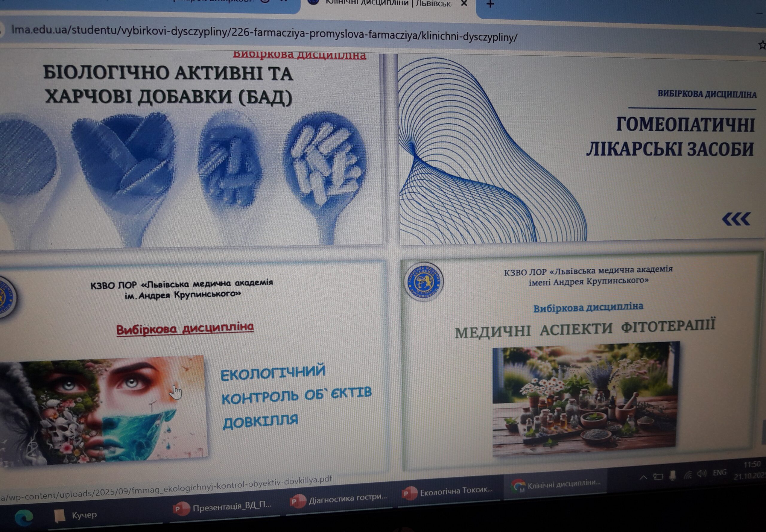Open the volume control in system tray

tap(701, 474)
